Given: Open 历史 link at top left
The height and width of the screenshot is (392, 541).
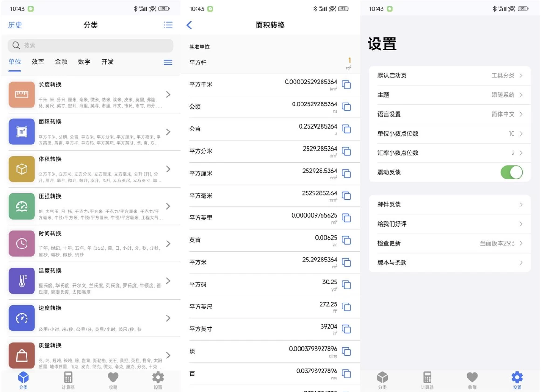Looking at the screenshot, I should tap(15, 25).
